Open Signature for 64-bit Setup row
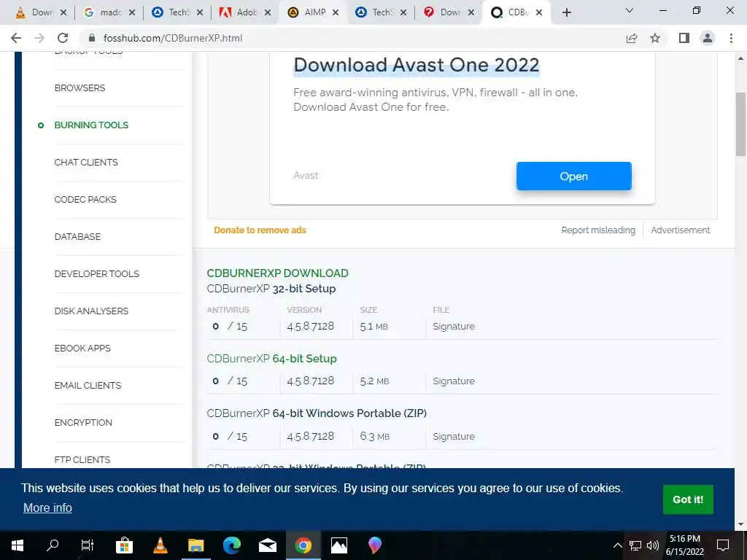747x560 pixels. pyautogui.click(x=454, y=381)
